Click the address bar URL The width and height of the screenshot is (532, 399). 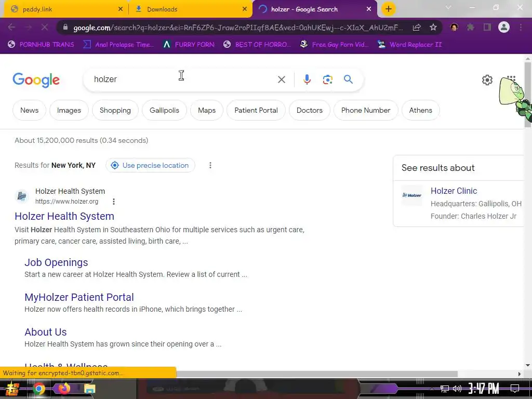coord(237,28)
